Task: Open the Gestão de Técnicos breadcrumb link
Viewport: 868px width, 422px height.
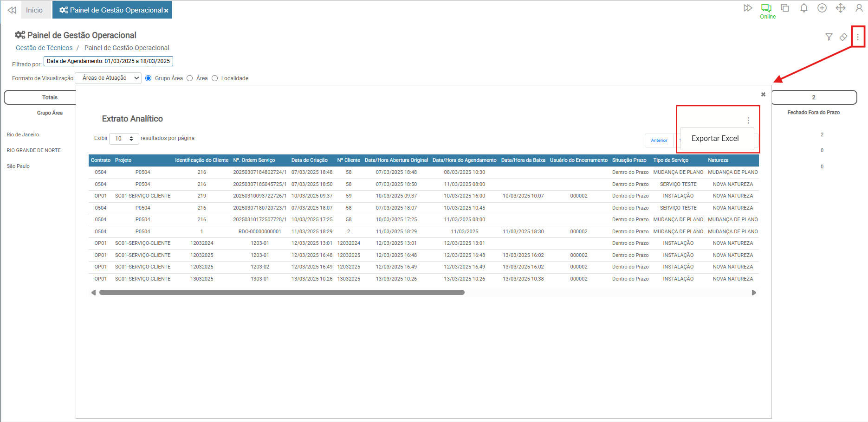Action: (x=44, y=48)
